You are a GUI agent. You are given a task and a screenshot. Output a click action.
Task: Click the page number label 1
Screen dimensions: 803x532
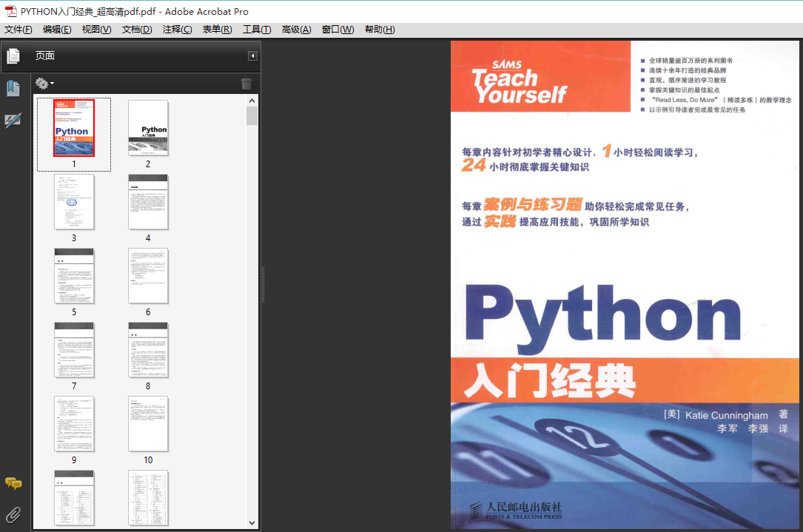pos(74,164)
